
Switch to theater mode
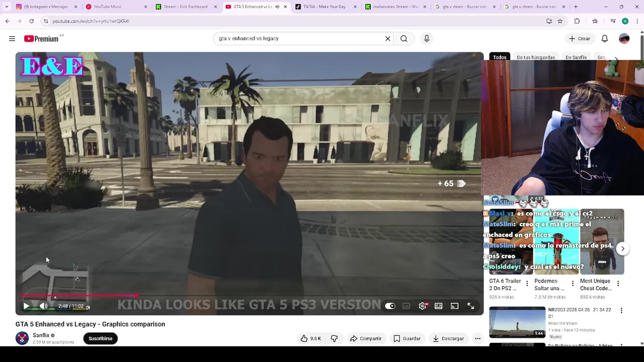pyautogui.click(x=439, y=306)
